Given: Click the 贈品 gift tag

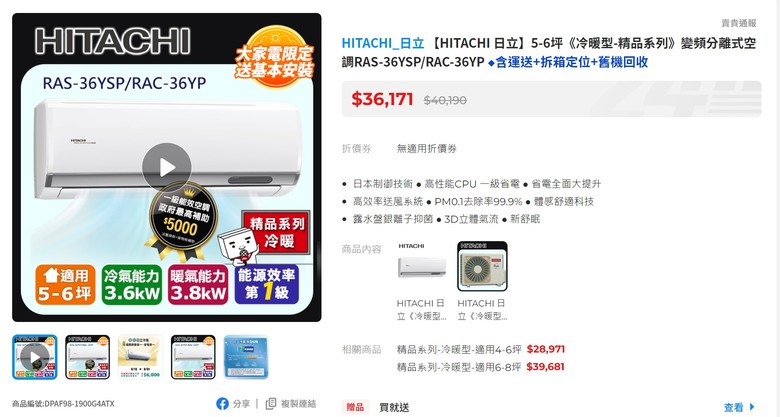Looking at the screenshot, I should [355, 408].
